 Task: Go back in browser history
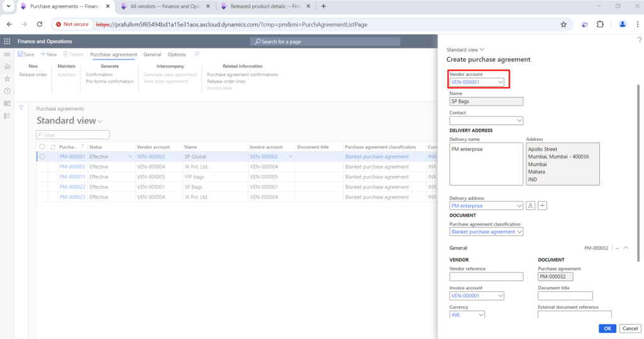(9, 25)
